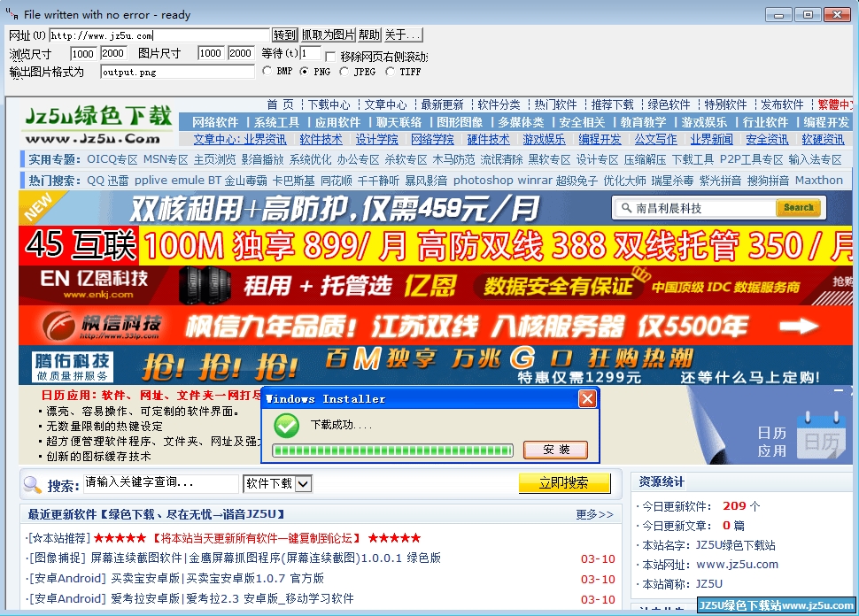This screenshot has width=859, height=616.
Task: Select the JPEG output format
Action: click(344, 71)
